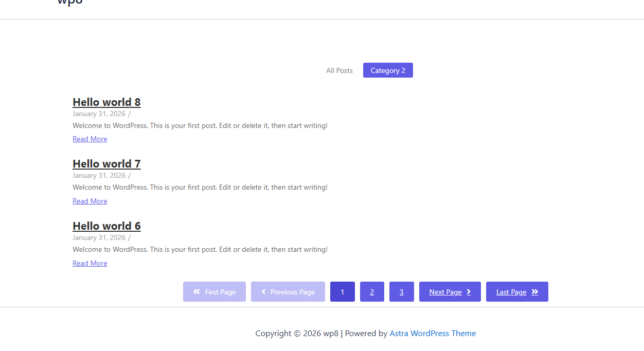Click Read More under Hello world 6

(90, 264)
